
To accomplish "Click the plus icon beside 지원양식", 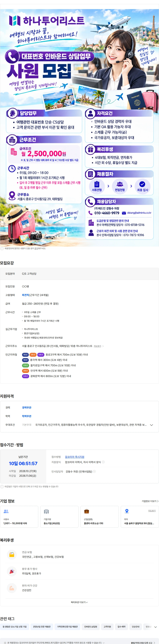I will (103, 462).
